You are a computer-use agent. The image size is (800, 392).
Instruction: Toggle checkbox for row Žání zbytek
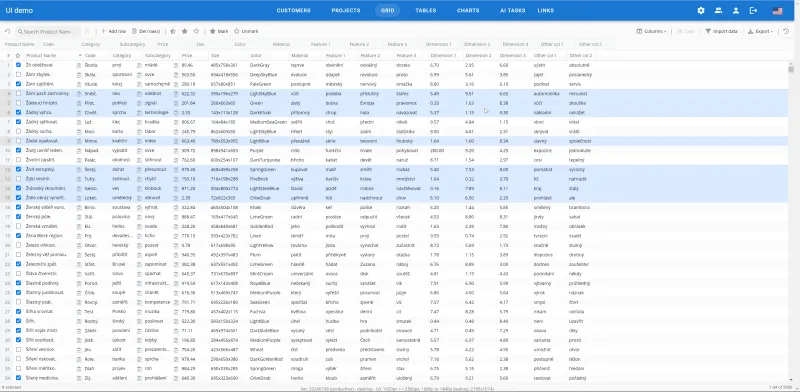[18, 75]
